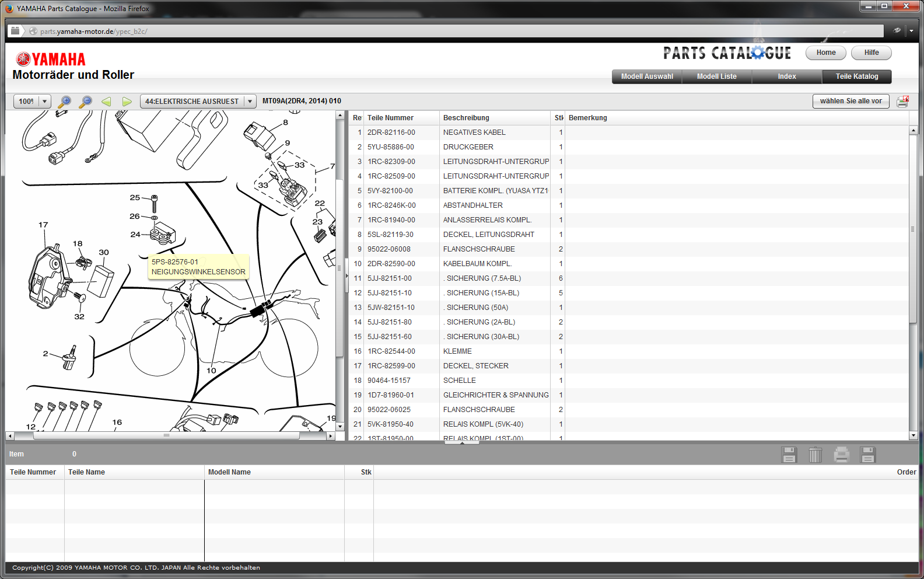Image resolution: width=924 pixels, height=579 pixels.
Task: Click the 'wählen Sie alle vor' button
Action: pyautogui.click(x=850, y=101)
